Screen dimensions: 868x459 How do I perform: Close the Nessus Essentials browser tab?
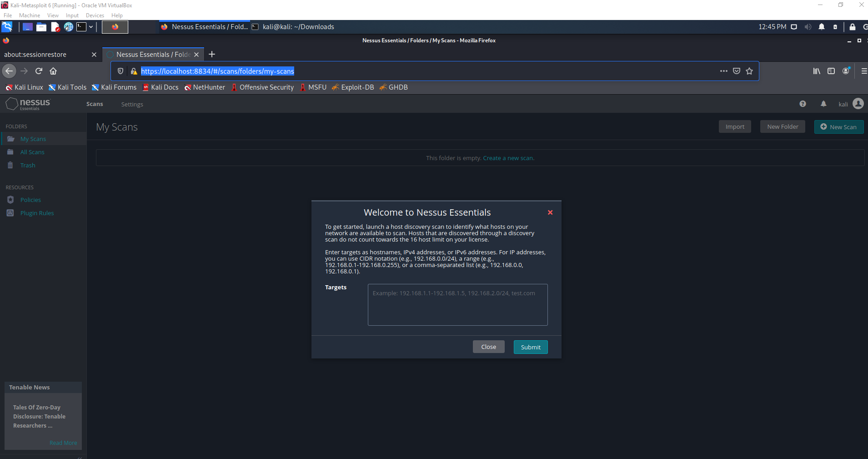point(196,55)
